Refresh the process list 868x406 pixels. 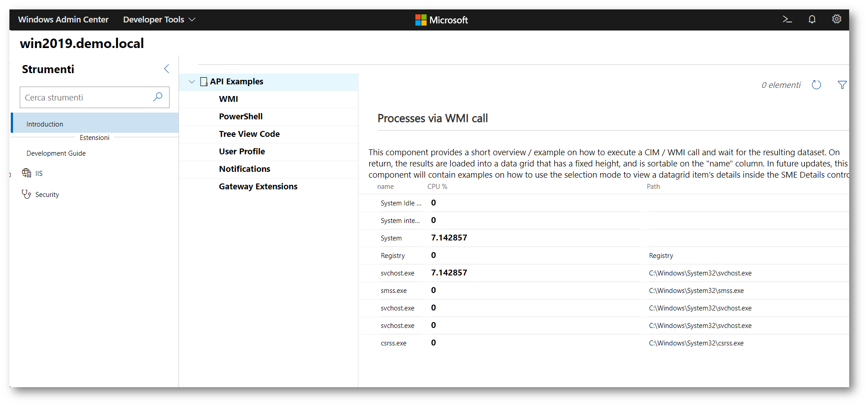[x=816, y=85]
